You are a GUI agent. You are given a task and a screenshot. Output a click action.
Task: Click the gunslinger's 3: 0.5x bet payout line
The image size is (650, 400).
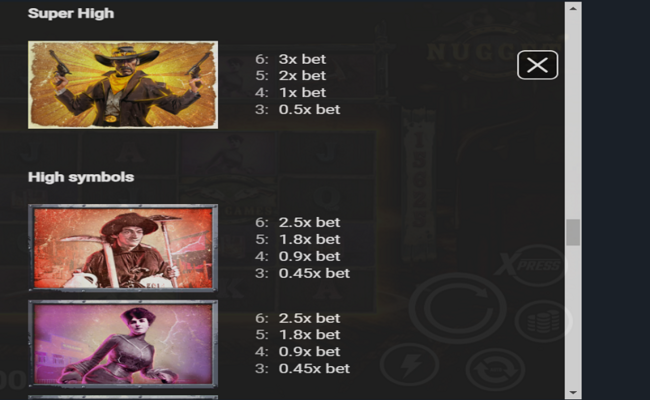(298, 109)
